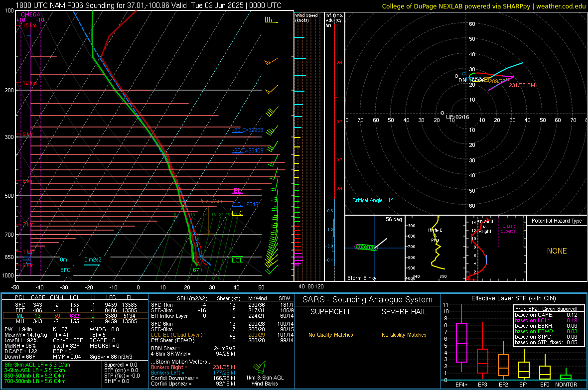The image size is (588, 390).
Task: Select the MU parcel row
Action: 75,321
